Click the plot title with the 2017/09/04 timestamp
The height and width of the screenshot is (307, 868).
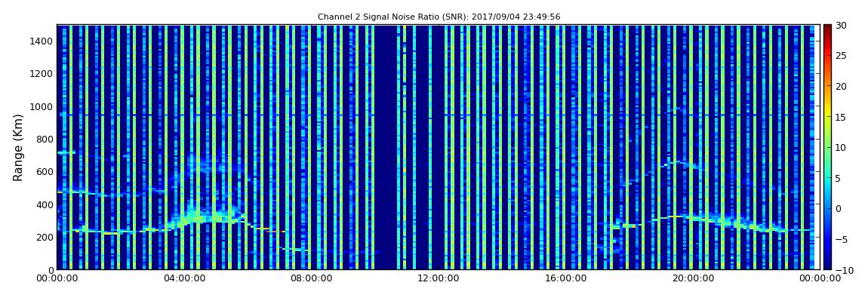[x=439, y=17]
